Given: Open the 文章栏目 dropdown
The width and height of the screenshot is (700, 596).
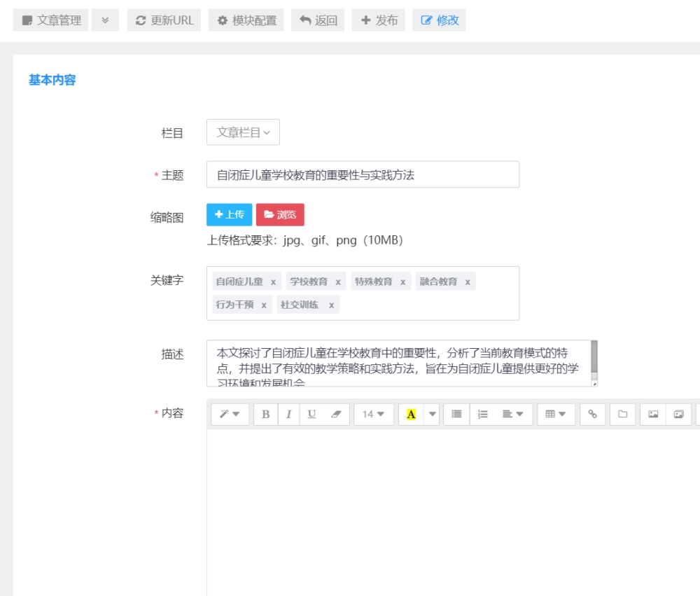Looking at the screenshot, I should pyautogui.click(x=243, y=132).
